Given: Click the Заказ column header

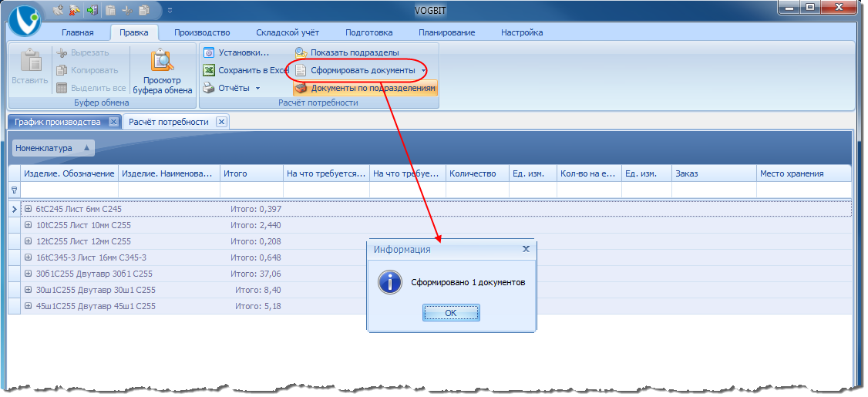Looking at the screenshot, I should pos(714,173).
